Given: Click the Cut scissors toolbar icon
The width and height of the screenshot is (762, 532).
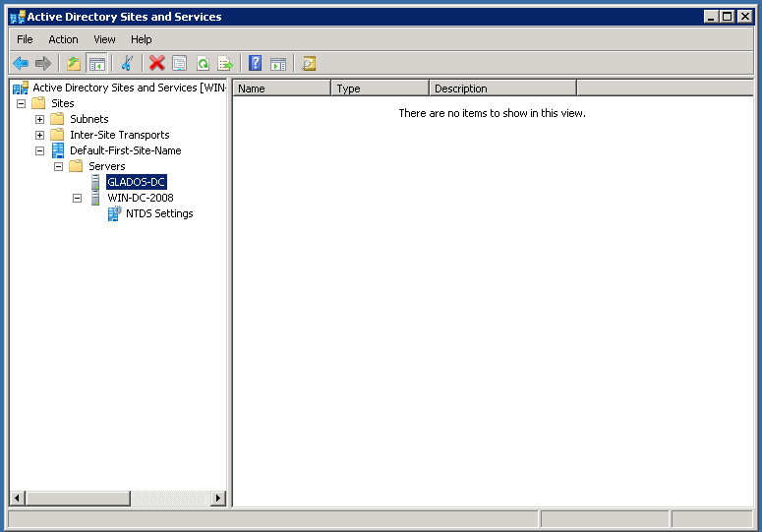Looking at the screenshot, I should click(127, 64).
